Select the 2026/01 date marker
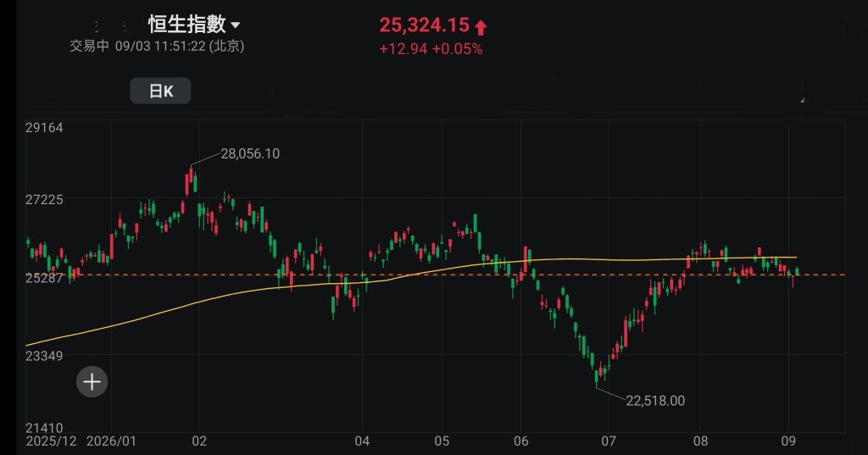 click(111, 441)
